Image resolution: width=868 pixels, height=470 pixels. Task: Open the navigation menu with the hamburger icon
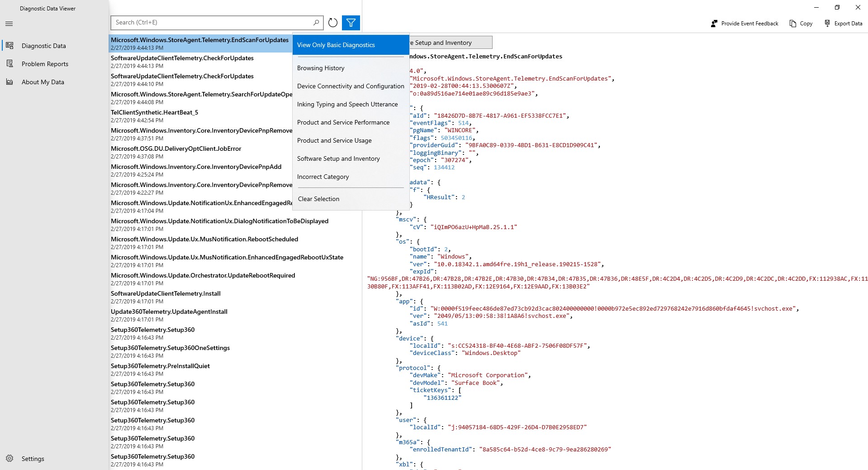point(9,24)
